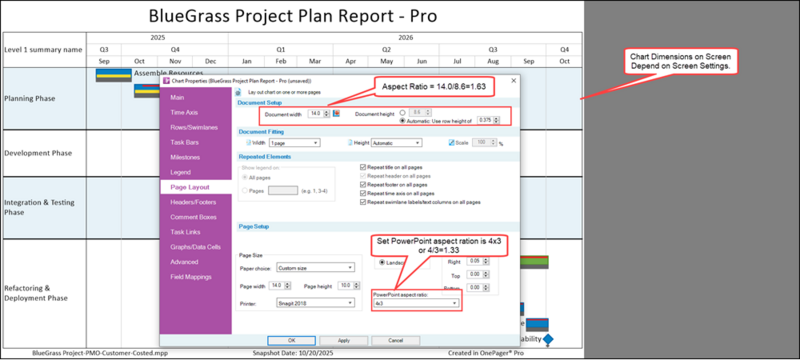Click the Page width 14.0 field

(277, 286)
